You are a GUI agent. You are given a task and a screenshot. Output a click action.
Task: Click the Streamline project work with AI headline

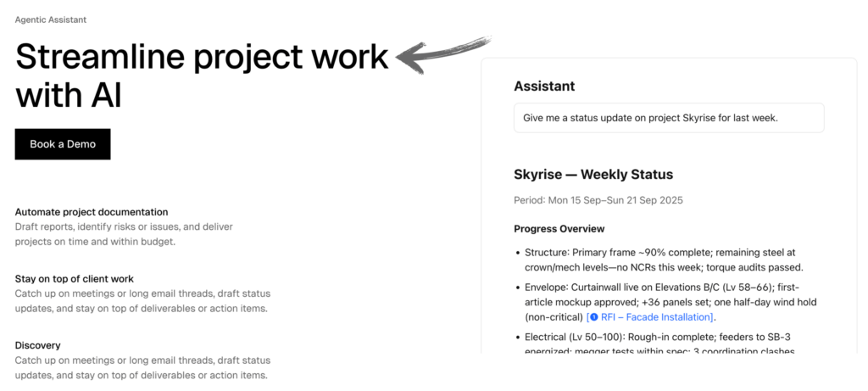(202, 76)
